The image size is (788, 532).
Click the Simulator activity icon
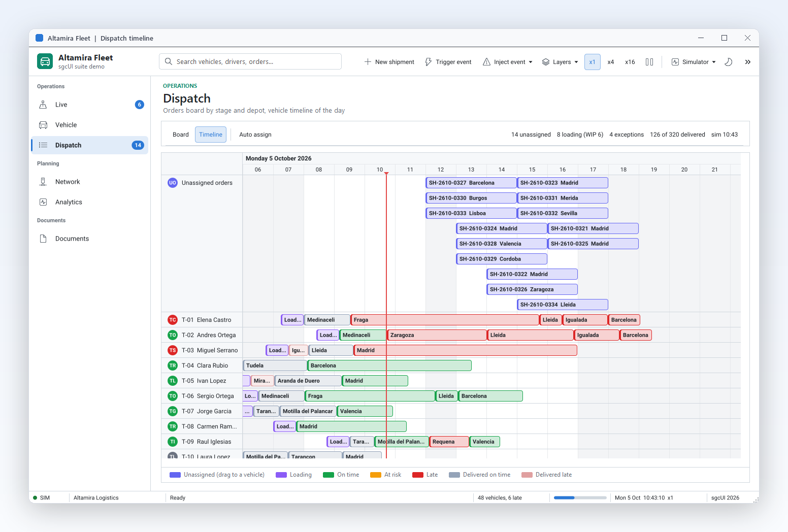click(x=675, y=62)
